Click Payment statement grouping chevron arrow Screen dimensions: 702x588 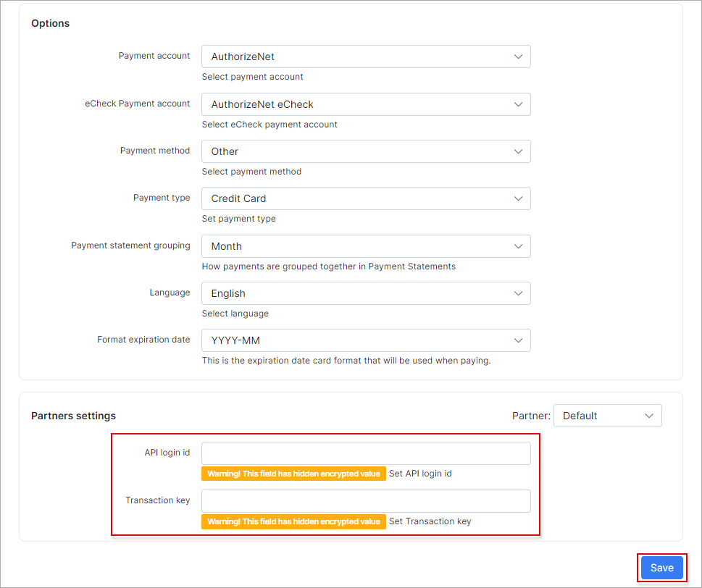coord(518,246)
